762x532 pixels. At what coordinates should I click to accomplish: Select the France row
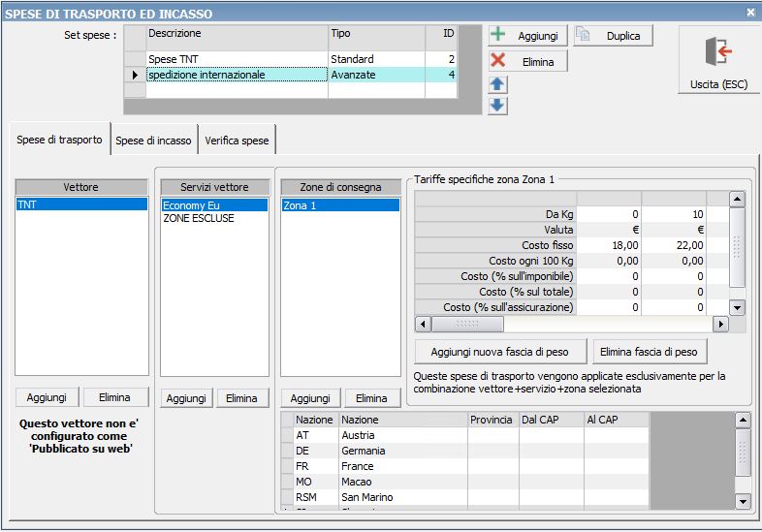tap(465, 466)
